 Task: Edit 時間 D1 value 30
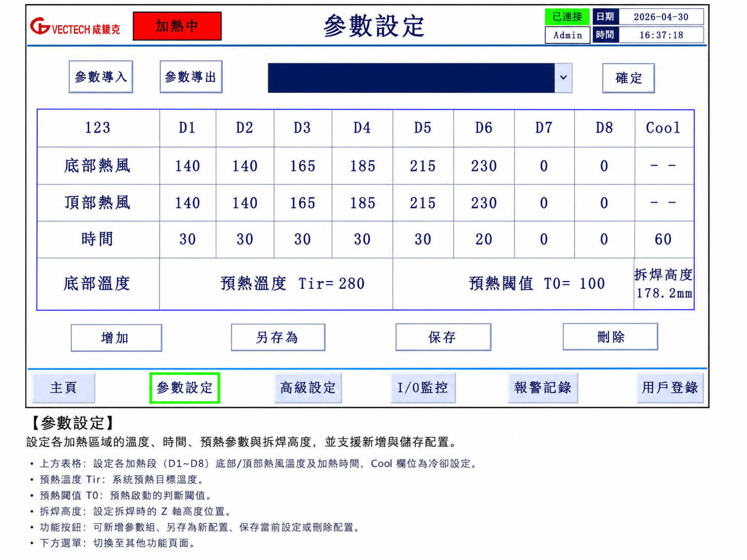[188, 239]
